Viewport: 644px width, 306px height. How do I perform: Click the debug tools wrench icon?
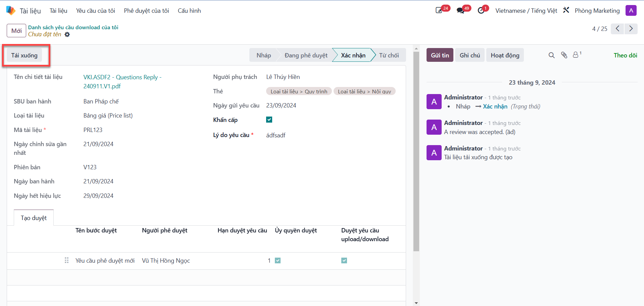point(566,10)
